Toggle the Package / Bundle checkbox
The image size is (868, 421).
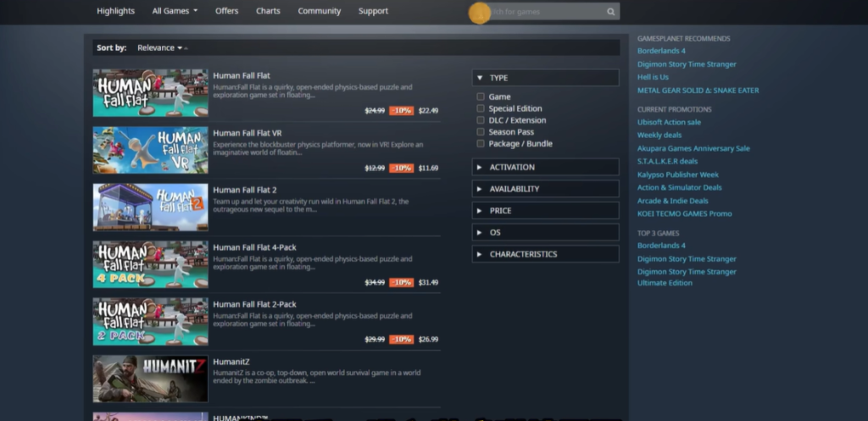[481, 144]
